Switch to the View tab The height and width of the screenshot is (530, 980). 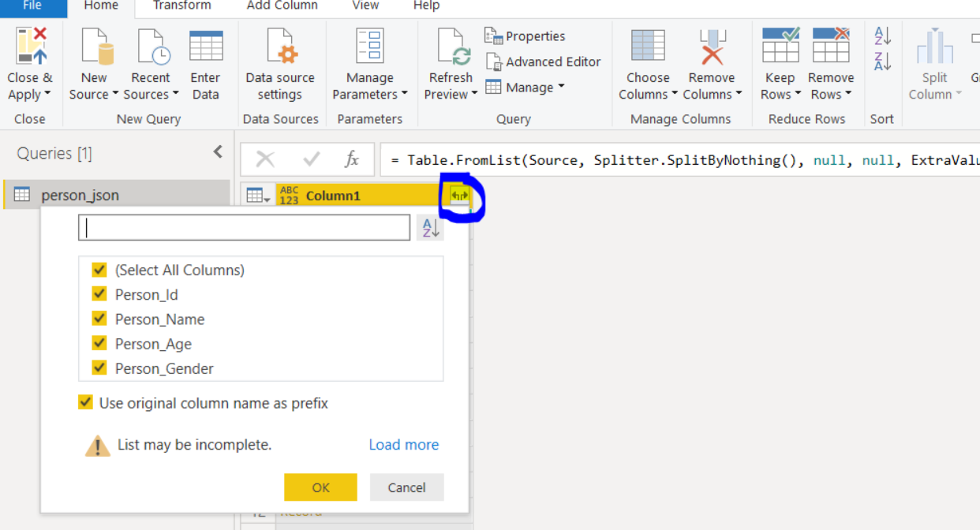pos(365,6)
